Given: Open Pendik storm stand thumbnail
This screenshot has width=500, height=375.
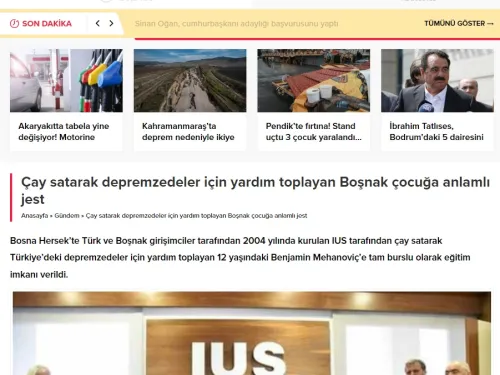Looking at the screenshot, I should (314, 81).
